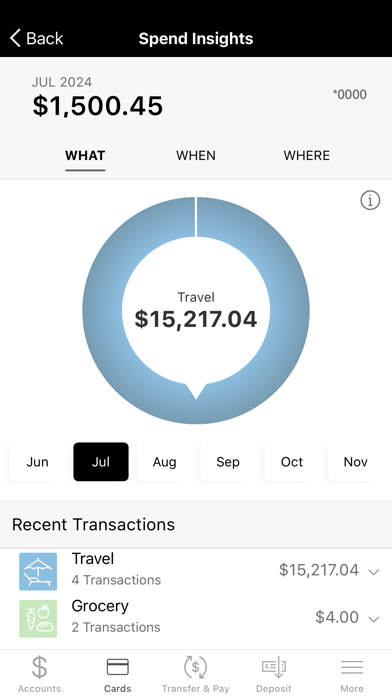
Task: Tap the Travel beach umbrella category icon
Action: click(x=38, y=571)
